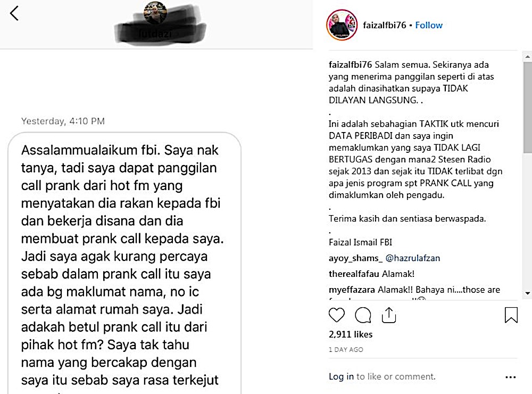This screenshot has height=394, width=532.
Task: Follow the faizalfbi76 account
Action: [x=429, y=25]
